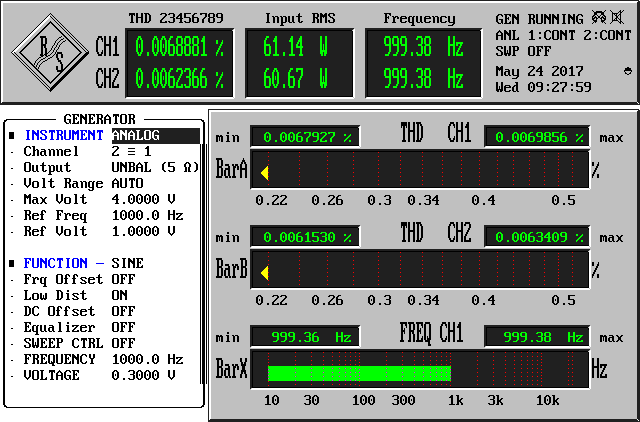Click the FREQ CH1 min value 999.36 Hz
This screenshot has height=422, width=640.
[x=305, y=337]
